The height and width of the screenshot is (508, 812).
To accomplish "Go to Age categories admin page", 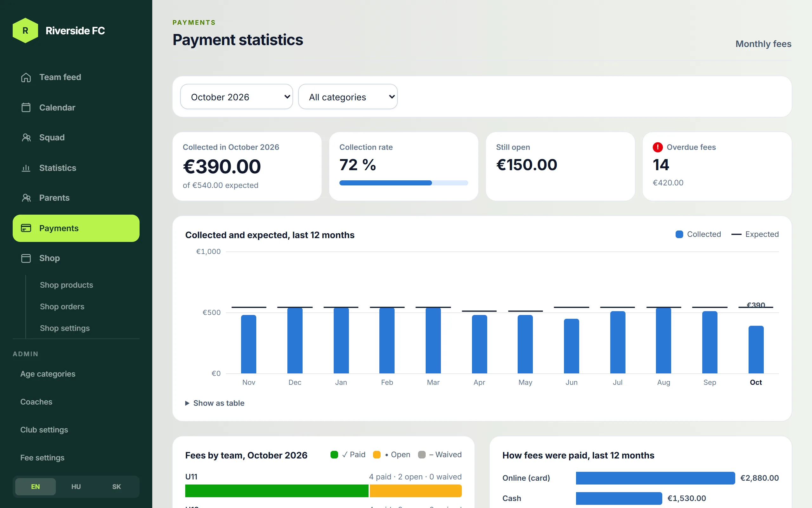I will pyautogui.click(x=48, y=374).
